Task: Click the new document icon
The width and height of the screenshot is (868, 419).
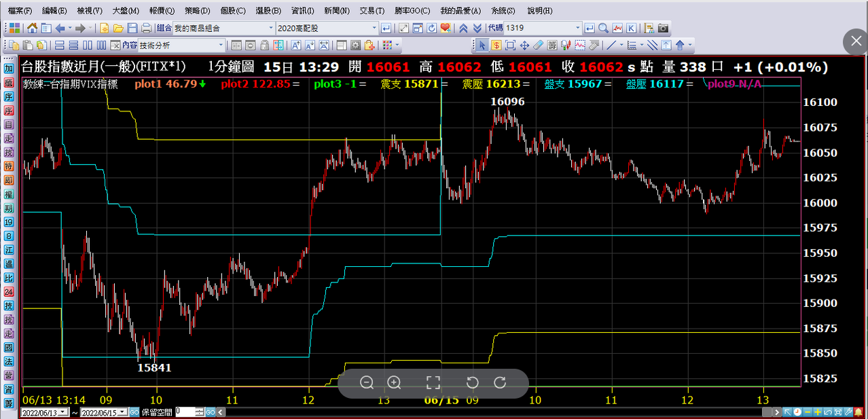Action: (104, 29)
